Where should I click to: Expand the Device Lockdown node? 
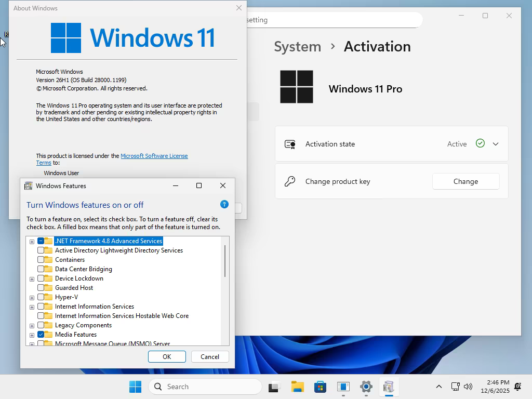point(32,279)
